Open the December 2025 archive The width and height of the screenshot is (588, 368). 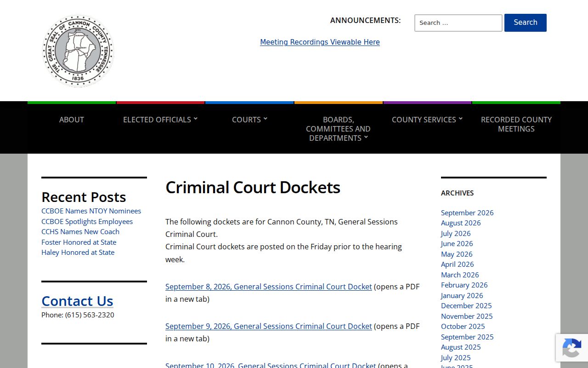pos(466,306)
